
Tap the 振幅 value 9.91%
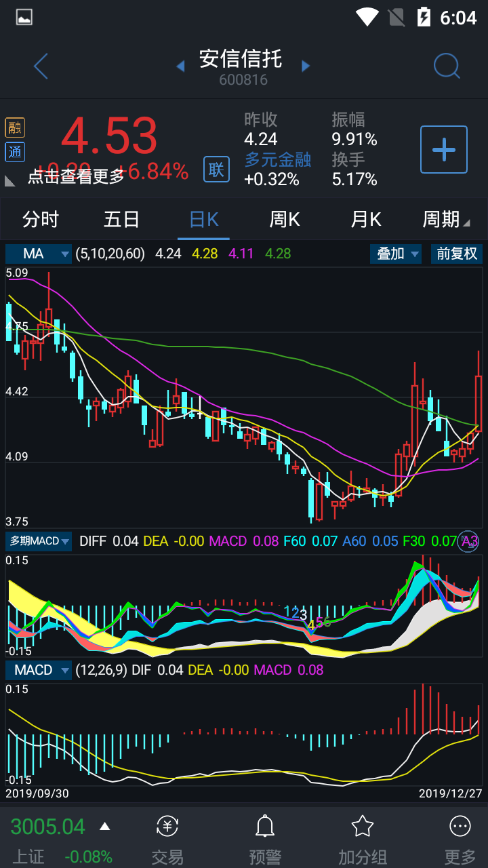tap(354, 139)
